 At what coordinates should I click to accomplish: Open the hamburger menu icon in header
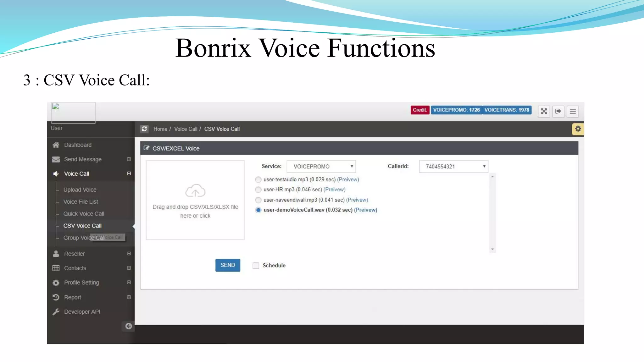573,111
